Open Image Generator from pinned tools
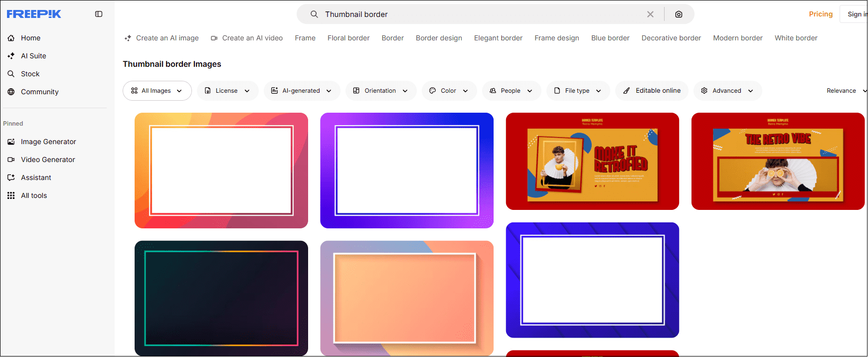Viewport: 868px width, 357px height. [x=48, y=142]
